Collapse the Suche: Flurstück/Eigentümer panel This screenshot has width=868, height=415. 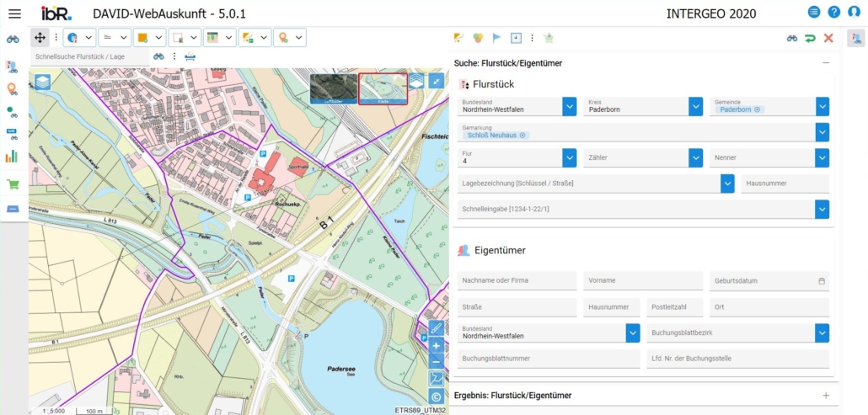point(826,63)
